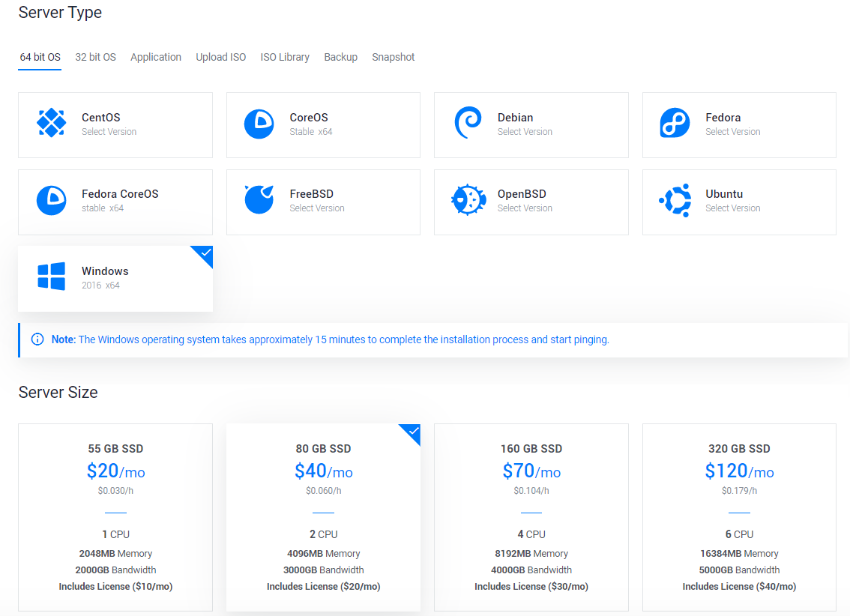Click the Fedora logo icon

[675, 122]
